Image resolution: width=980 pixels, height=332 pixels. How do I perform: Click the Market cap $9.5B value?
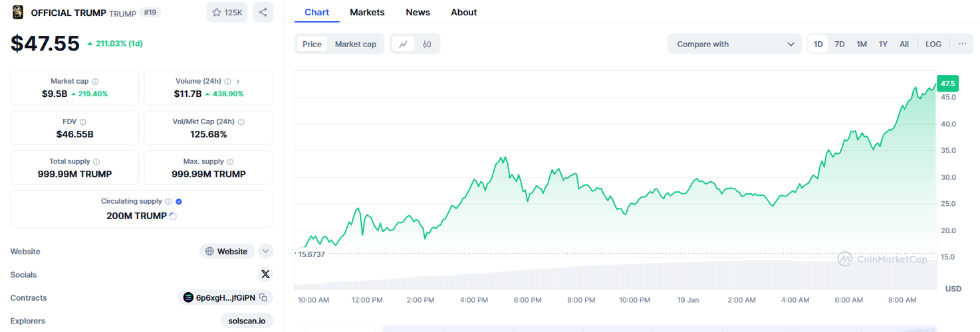55,94
